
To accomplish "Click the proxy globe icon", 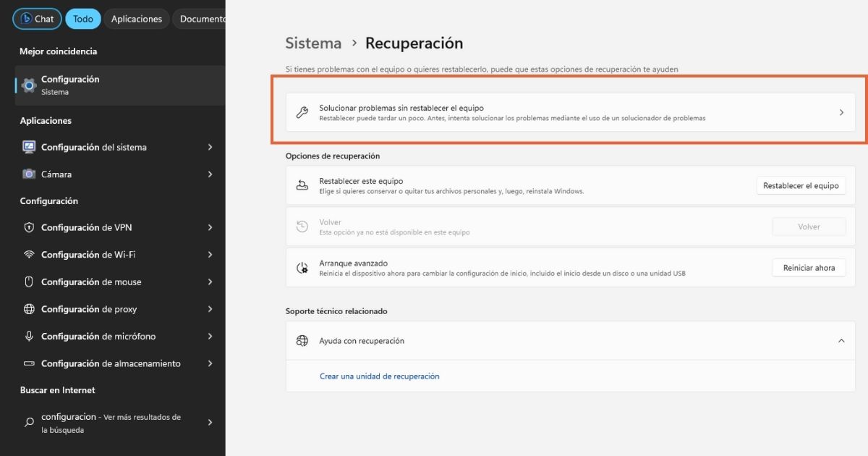I will coord(29,309).
